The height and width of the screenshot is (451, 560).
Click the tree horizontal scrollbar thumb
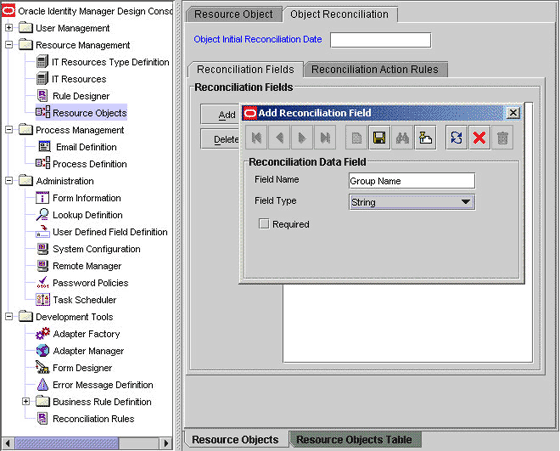click(x=66, y=443)
